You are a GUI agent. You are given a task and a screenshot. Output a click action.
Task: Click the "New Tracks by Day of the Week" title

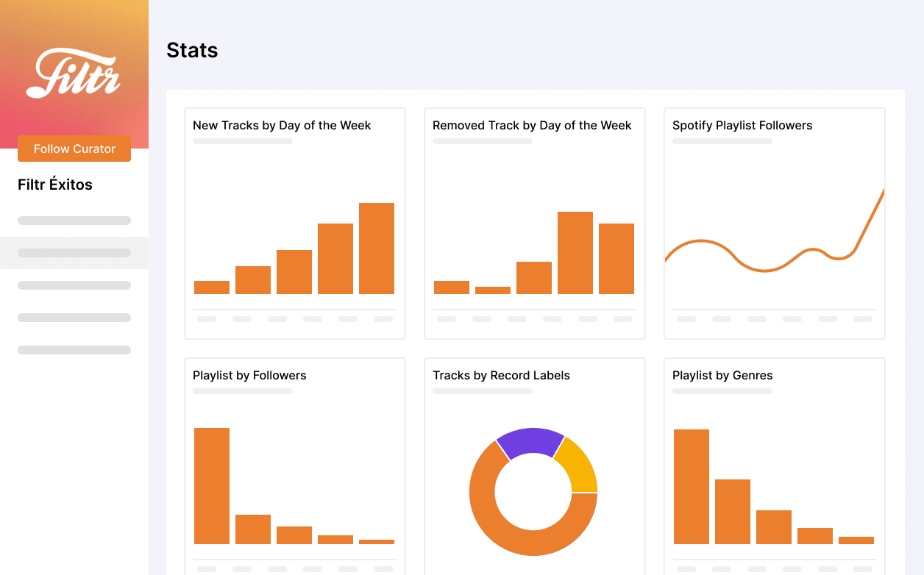click(282, 126)
